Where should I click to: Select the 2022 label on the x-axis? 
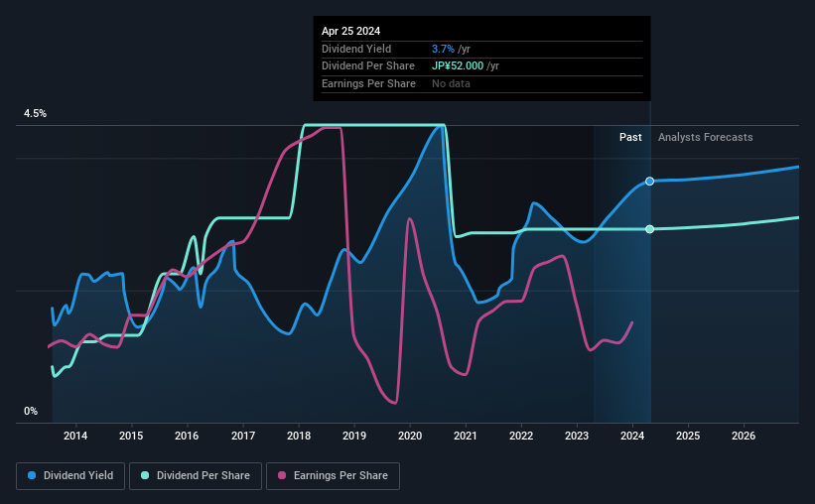(x=521, y=436)
